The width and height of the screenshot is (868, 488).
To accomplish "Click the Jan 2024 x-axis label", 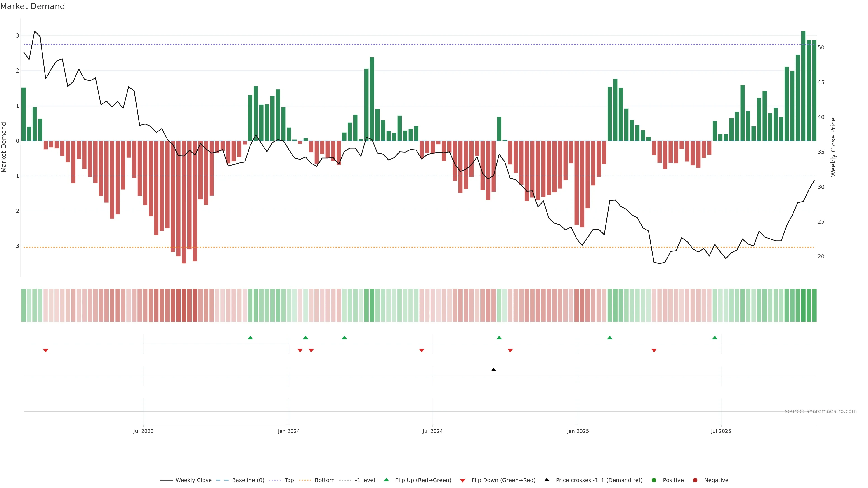I will pyautogui.click(x=289, y=431).
